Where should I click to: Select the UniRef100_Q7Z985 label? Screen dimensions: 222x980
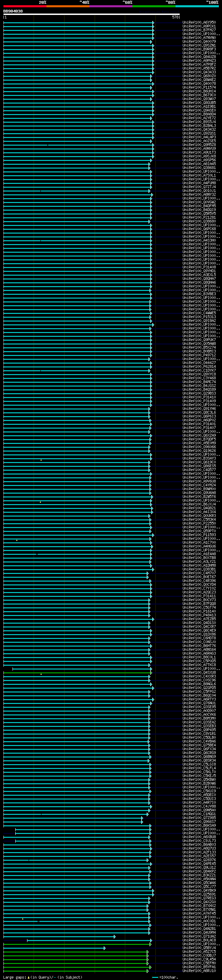(x=199, y=818)
